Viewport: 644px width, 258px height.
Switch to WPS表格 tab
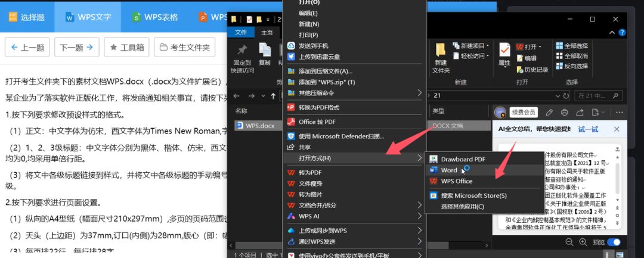[x=155, y=17]
